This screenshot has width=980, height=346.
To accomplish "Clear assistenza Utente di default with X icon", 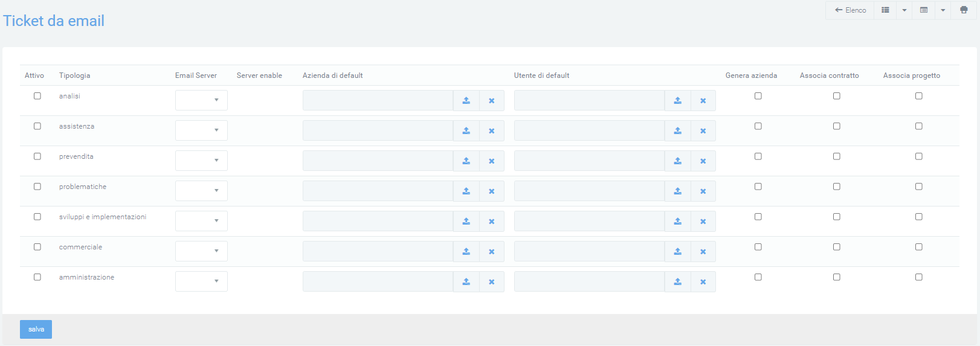I will click(703, 131).
